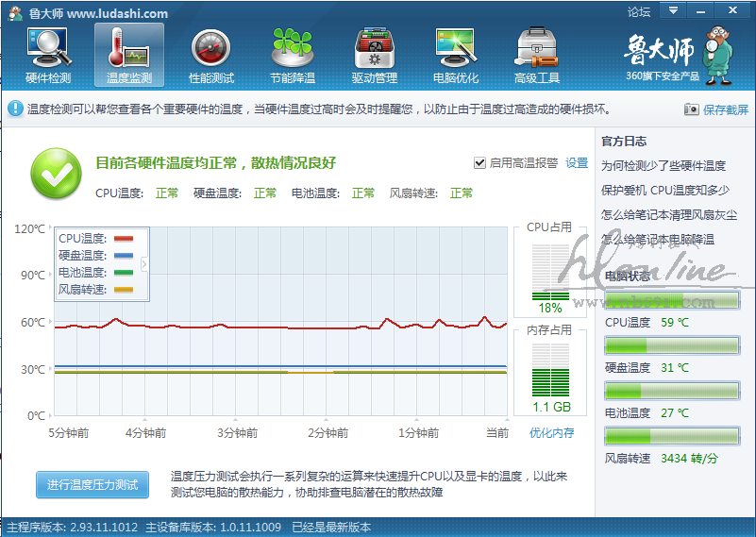Open 为何检测少了些硬件温度 article
The width and height of the screenshot is (756, 537).
pyautogui.click(x=664, y=165)
